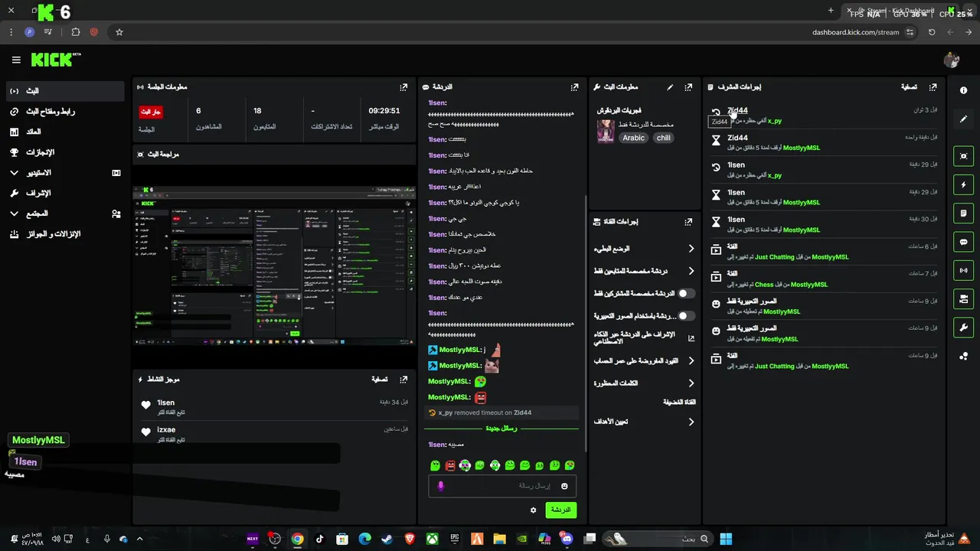Click the 1lsen follower row in activity feed
Viewport: 980px width, 551px height.
[274, 406]
